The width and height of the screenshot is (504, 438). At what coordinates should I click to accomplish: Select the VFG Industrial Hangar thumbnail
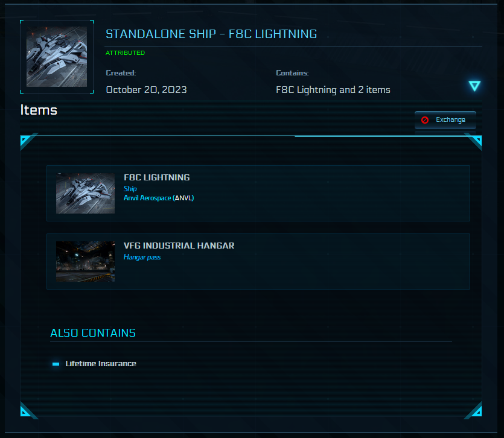[x=85, y=261]
